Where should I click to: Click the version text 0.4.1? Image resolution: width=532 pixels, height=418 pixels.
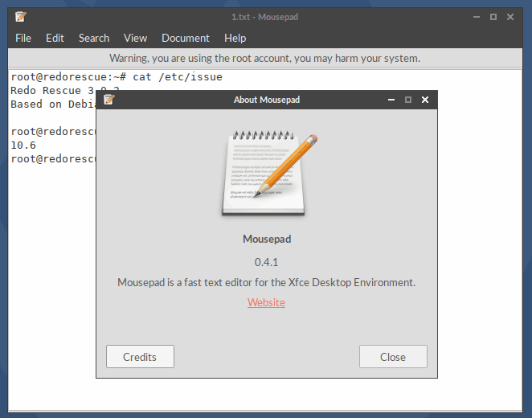click(x=266, y=262)
